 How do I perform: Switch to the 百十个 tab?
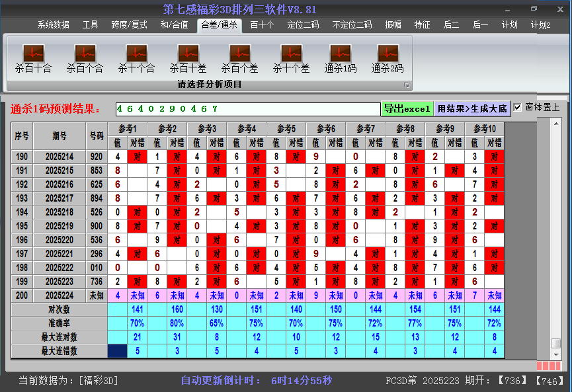click(x=262, y=25)
